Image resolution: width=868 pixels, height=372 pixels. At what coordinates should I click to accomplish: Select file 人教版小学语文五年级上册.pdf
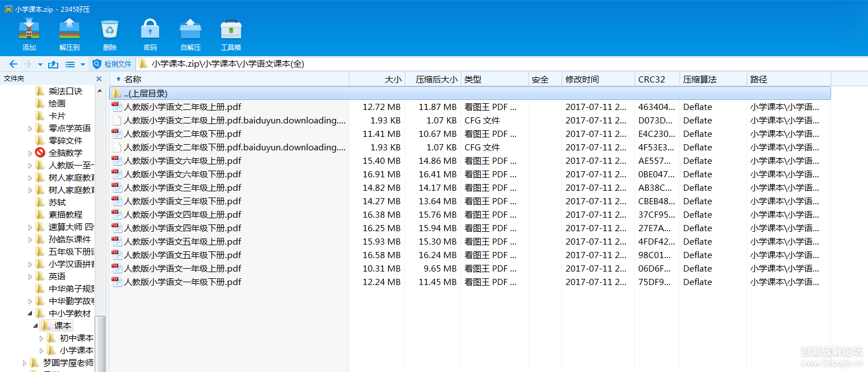pyautogui.click(x=183, y=241)
